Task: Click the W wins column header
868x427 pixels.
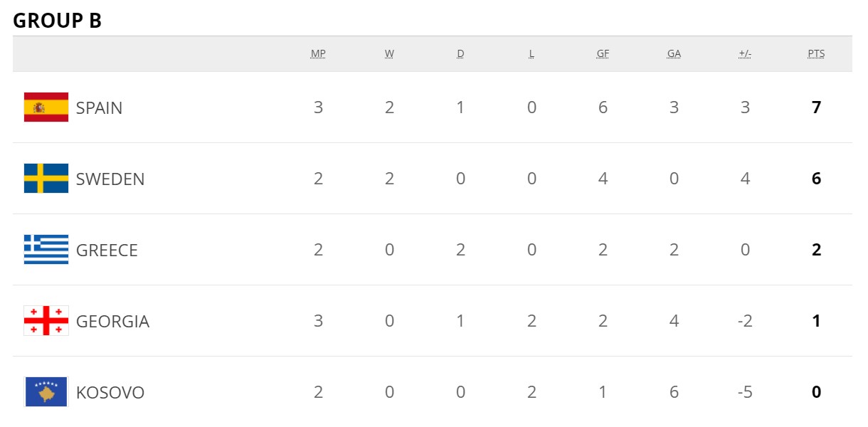Action: click(x=389, y=54)
